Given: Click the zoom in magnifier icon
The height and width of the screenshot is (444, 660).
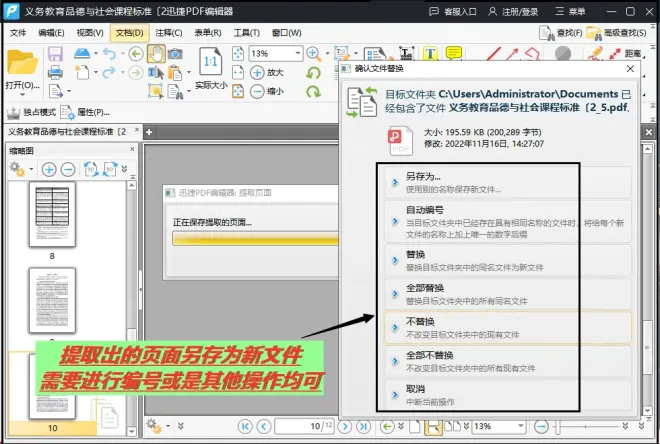Looking at the screenshot, I should [x=314, y=53].
